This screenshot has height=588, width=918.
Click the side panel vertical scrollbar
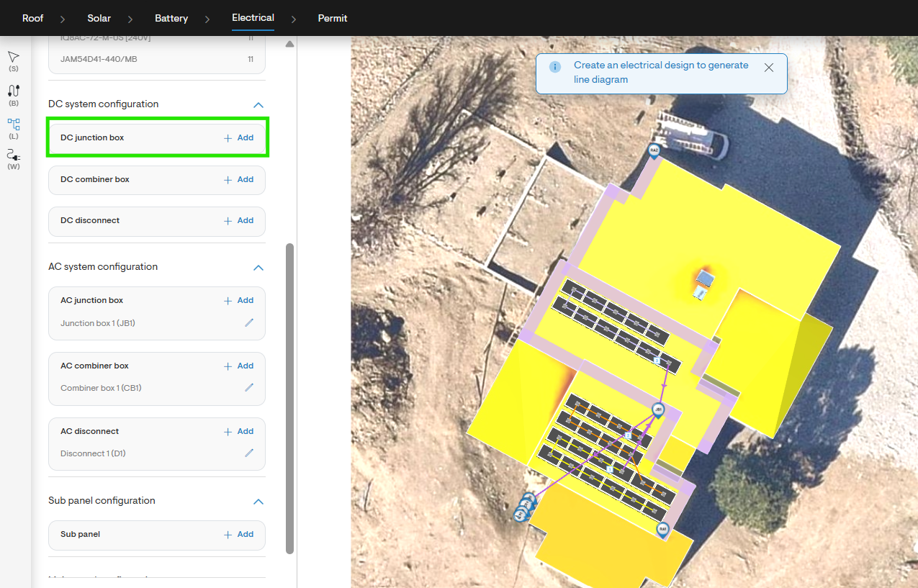pos(290,399)
